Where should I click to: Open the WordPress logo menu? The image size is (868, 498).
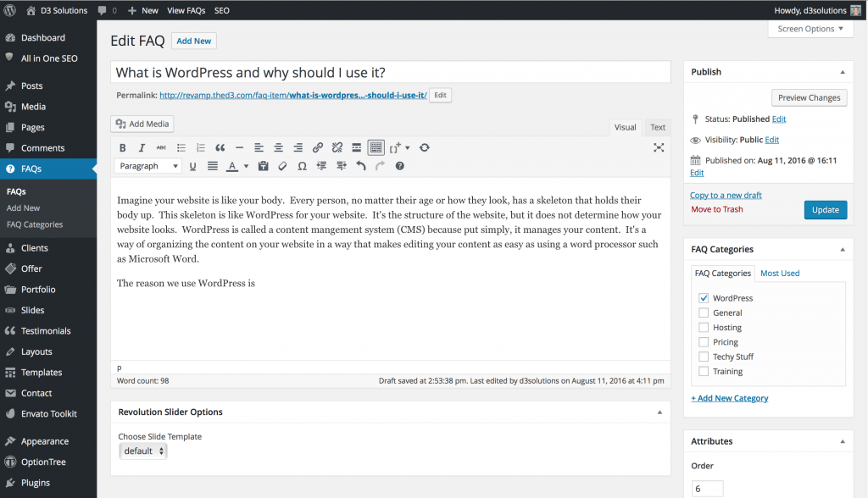click(10, 10)
